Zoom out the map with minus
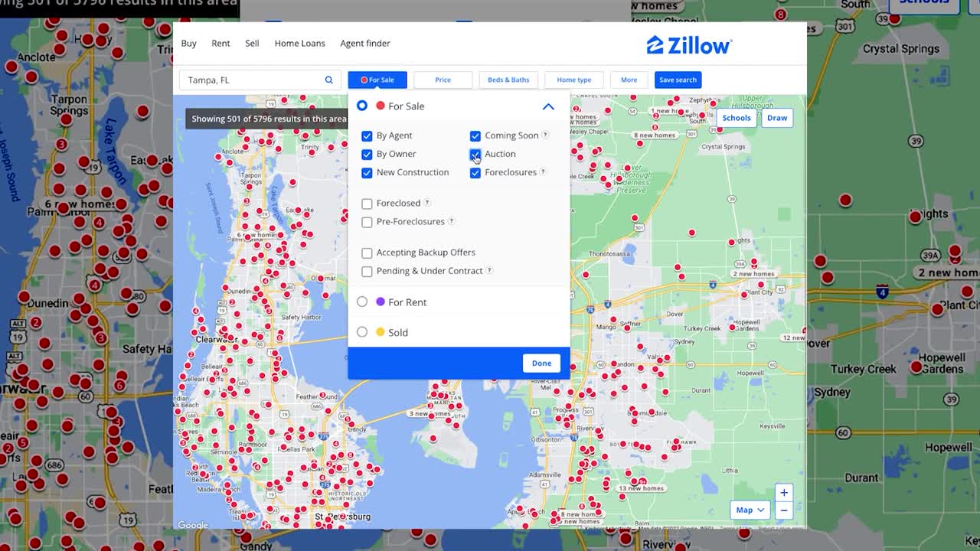The image size is (980, 551). (x=783, y=510)
